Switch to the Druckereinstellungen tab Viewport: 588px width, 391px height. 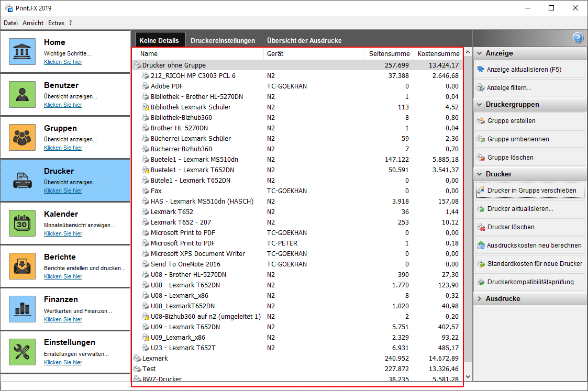click(223, 40)
